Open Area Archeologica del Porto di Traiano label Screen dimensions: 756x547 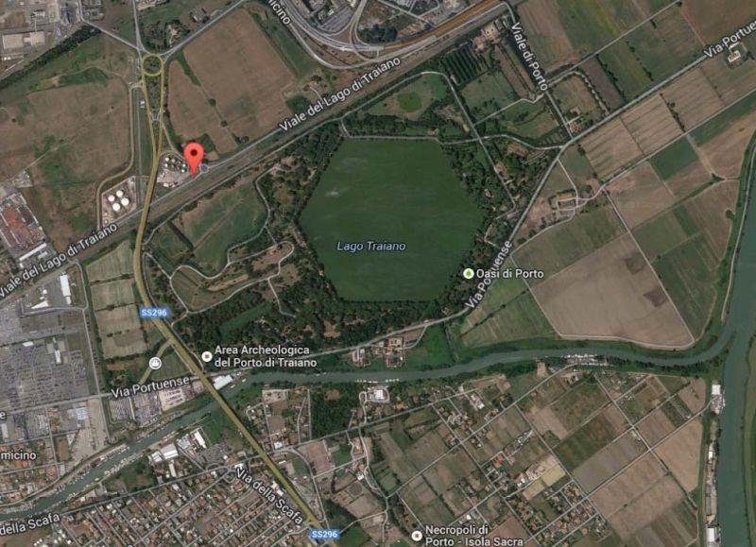click(x=266, y=356)
